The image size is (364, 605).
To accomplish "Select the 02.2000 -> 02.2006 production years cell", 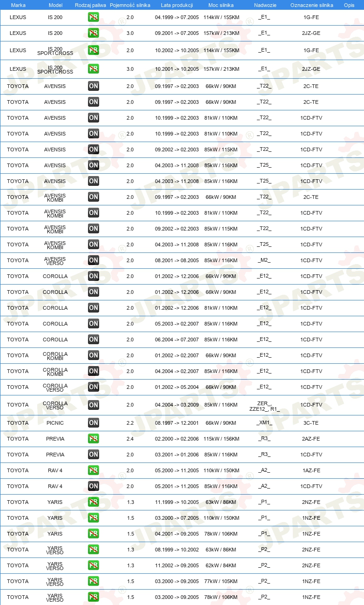I will (177, 439).
